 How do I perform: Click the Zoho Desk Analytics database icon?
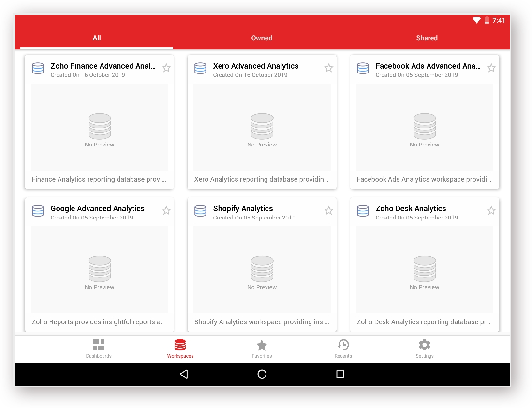[363, 211]
